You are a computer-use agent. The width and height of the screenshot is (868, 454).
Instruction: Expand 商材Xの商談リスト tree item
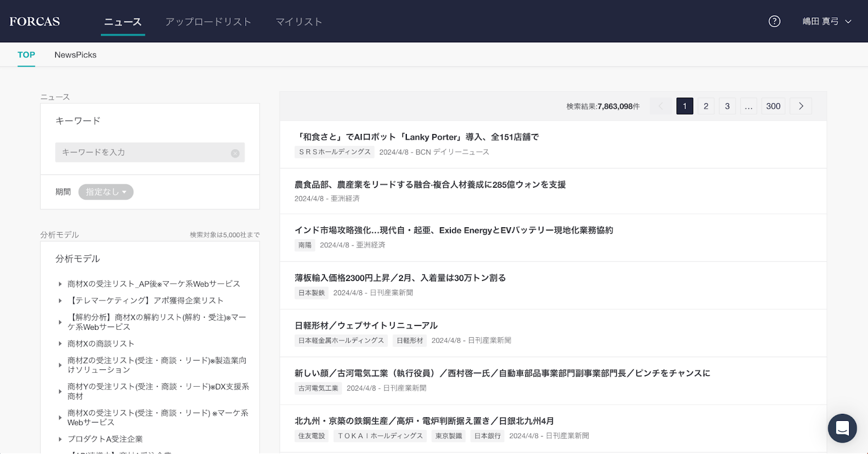tap(60, 344)
